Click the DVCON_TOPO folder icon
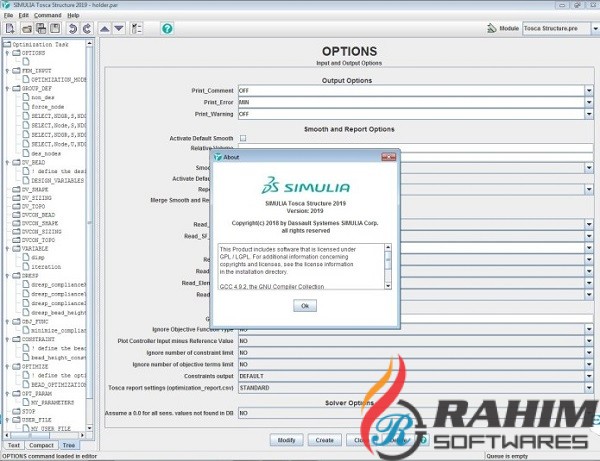 coord(16,240)
